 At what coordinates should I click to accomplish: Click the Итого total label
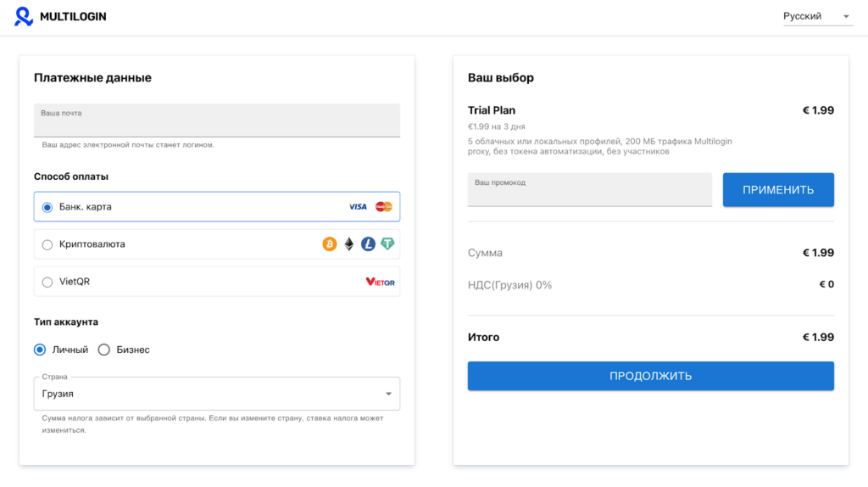coord(483,338)
